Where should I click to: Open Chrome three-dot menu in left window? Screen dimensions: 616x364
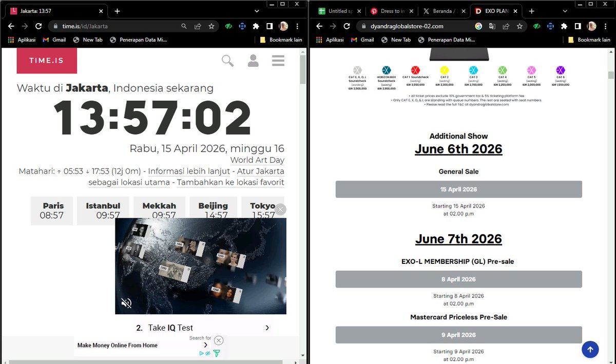click(x=297, y=26)
